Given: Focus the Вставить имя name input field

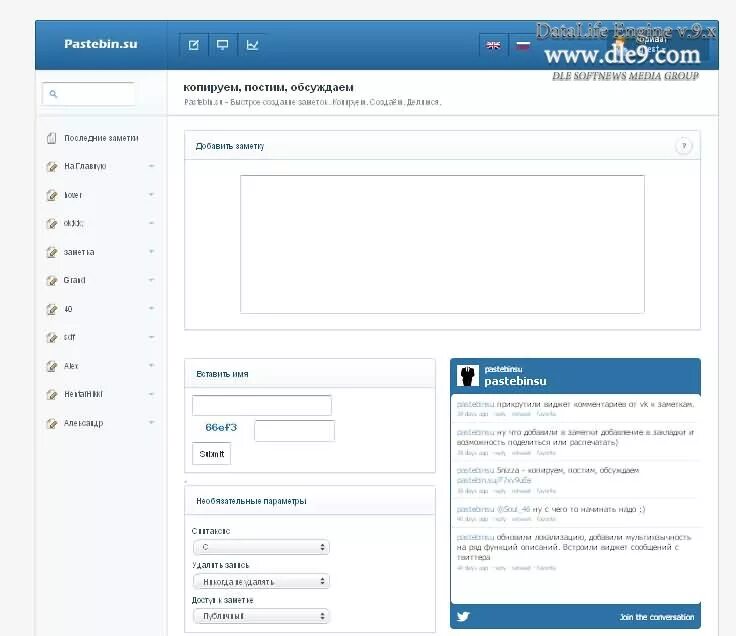Looking at the screenshot, I should pyautogui.click(x=261, y=405).
